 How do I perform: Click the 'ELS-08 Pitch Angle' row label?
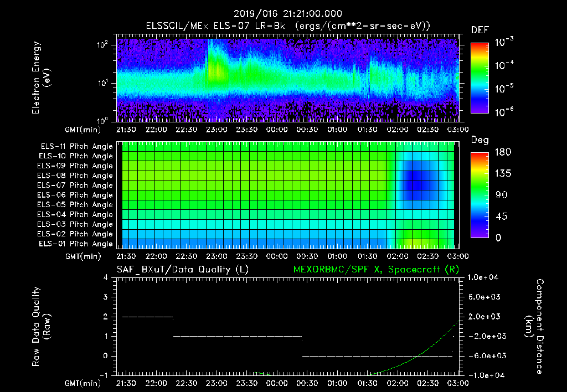tap(75, 176)
